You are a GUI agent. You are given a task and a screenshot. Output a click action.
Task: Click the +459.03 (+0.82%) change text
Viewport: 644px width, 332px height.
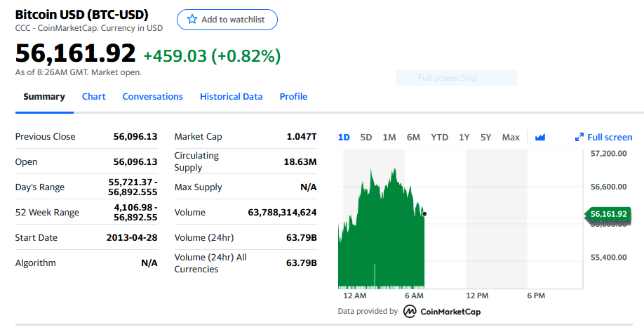(212, 56)
